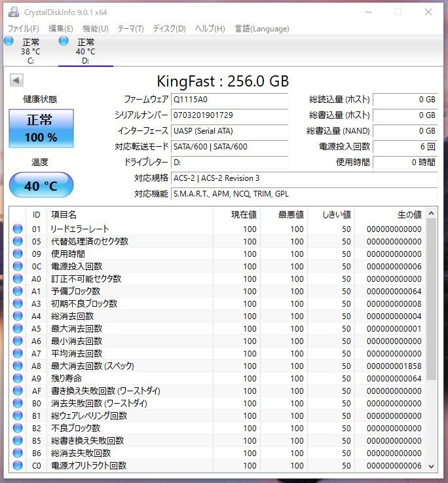Click the blue status dot for ID B6
Screen dimensions: 448x483
coord(18,453)
